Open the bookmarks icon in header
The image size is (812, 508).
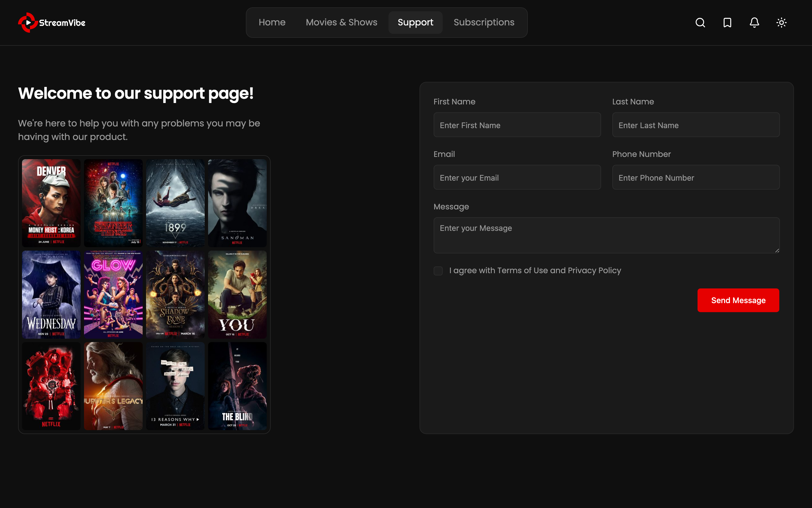[727, 23]
